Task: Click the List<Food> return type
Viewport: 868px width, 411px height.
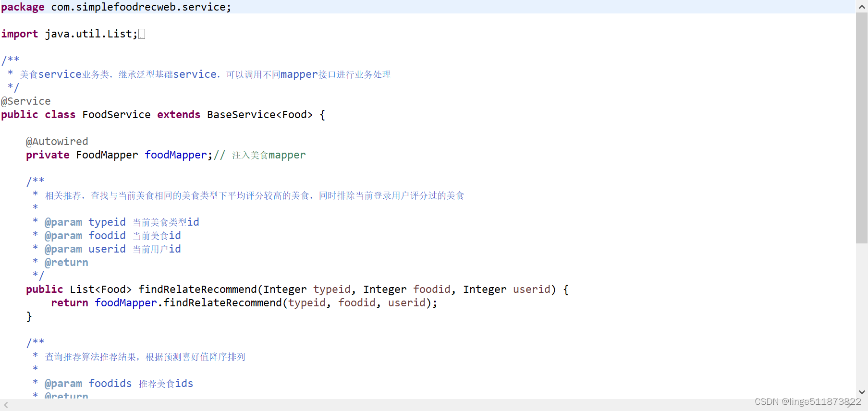Action: pyautogui.click(x=101, y=290)
